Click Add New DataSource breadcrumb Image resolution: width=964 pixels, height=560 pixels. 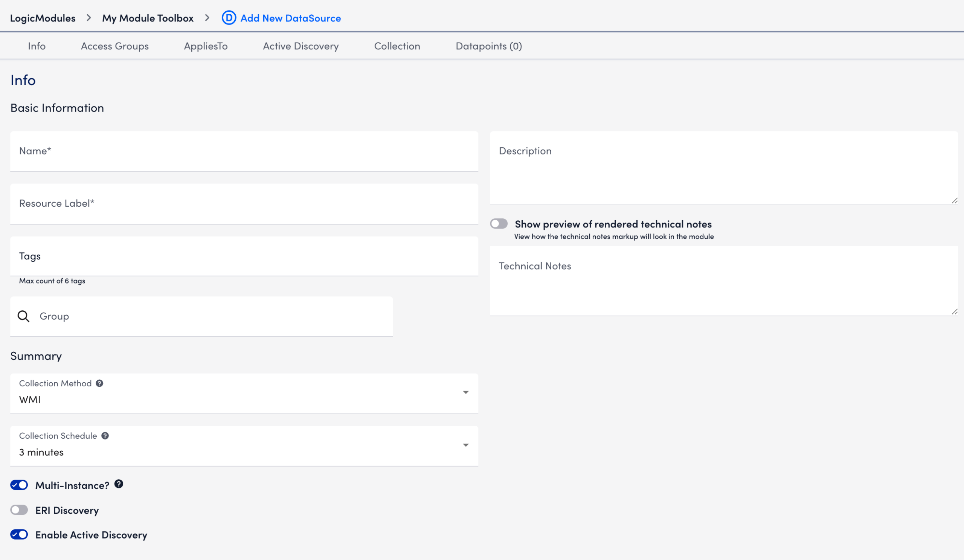pyautogui.click(x=291, y=18)
